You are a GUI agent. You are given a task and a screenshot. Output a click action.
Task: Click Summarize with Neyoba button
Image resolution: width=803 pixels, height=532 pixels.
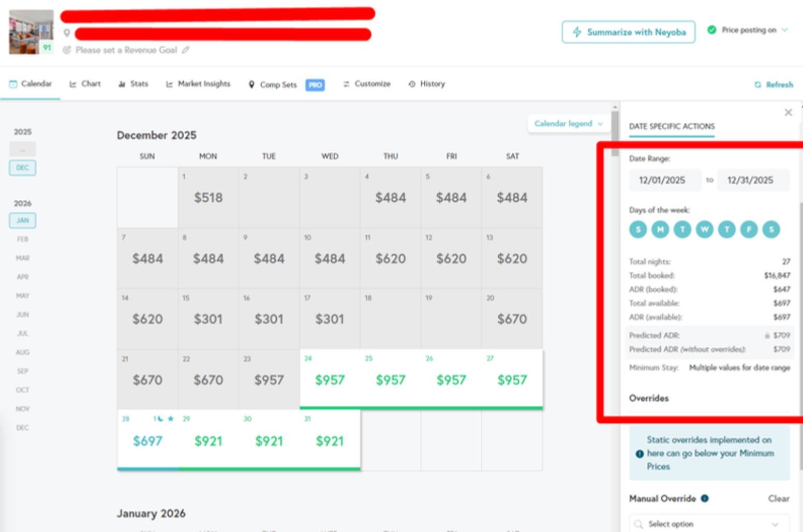pos(628,32)
